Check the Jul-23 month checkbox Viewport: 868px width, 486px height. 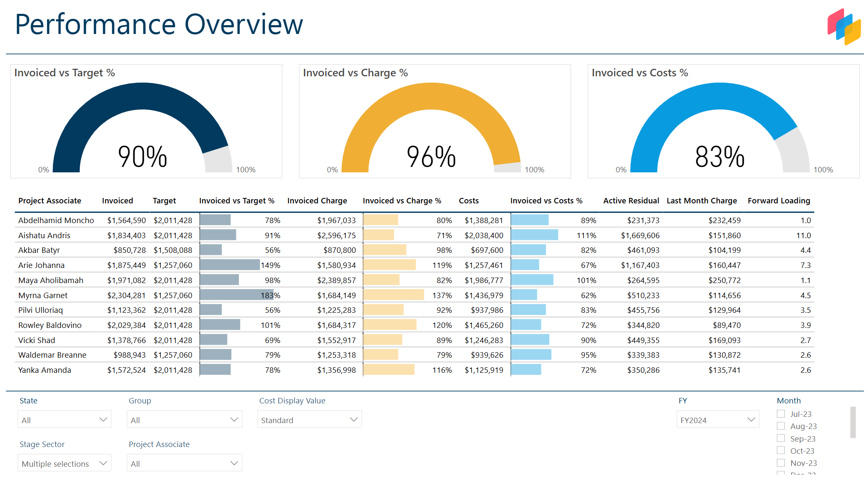[x=781, y=413]
